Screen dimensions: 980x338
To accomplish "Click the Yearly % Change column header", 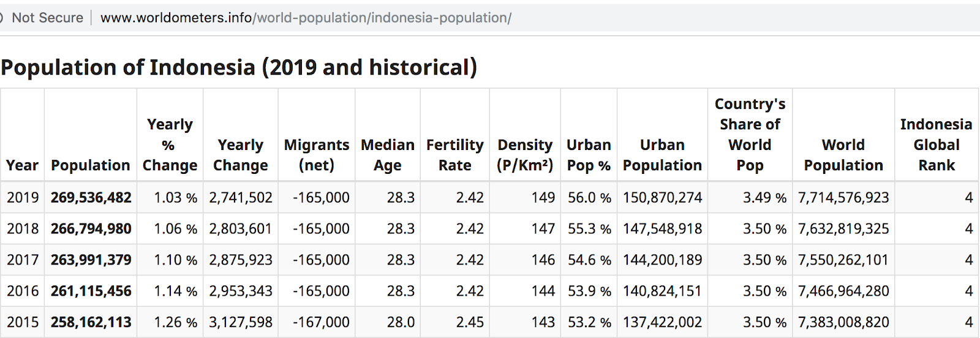I will pos(170,145).
